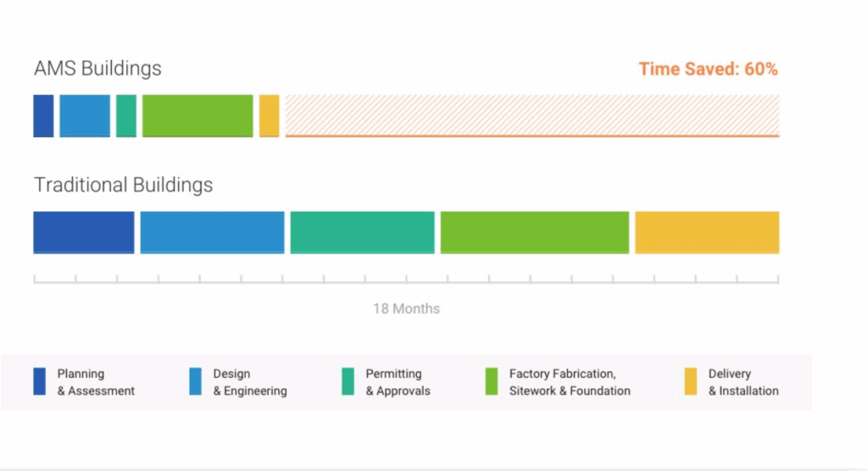Select the teal permitting bar under Traditional Buildings

[x=362, y=232]
